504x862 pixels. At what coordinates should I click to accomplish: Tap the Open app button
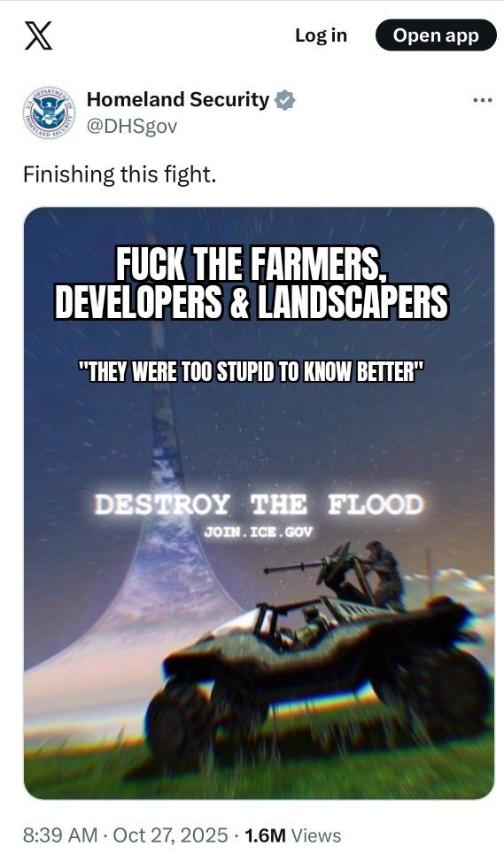[x=436, y=35]
